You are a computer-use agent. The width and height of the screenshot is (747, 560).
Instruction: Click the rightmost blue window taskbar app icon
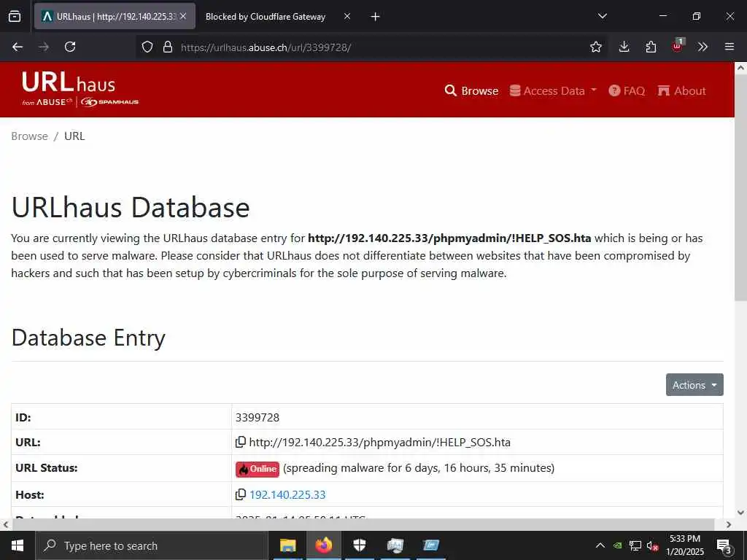click(x=431, y=545)
